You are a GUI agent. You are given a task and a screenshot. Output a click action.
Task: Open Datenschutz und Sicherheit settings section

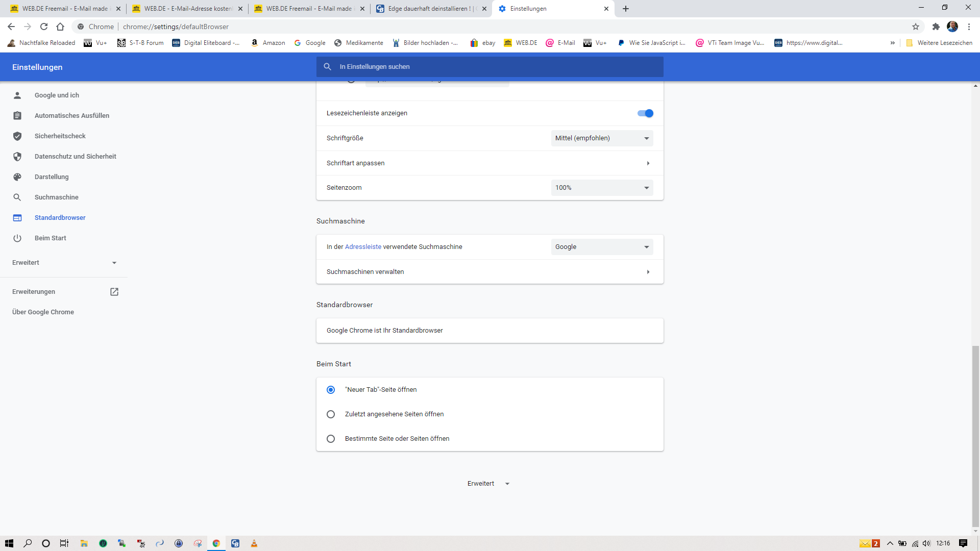[75, 156]
